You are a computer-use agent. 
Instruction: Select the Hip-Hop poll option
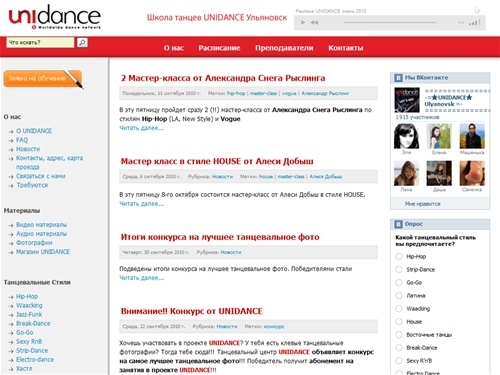click(x=399, y=256)
